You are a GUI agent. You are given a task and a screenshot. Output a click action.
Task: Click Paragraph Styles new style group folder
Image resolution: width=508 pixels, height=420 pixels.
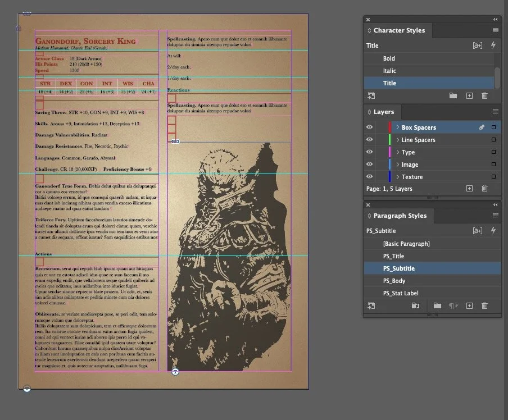[x=437, y=305]
